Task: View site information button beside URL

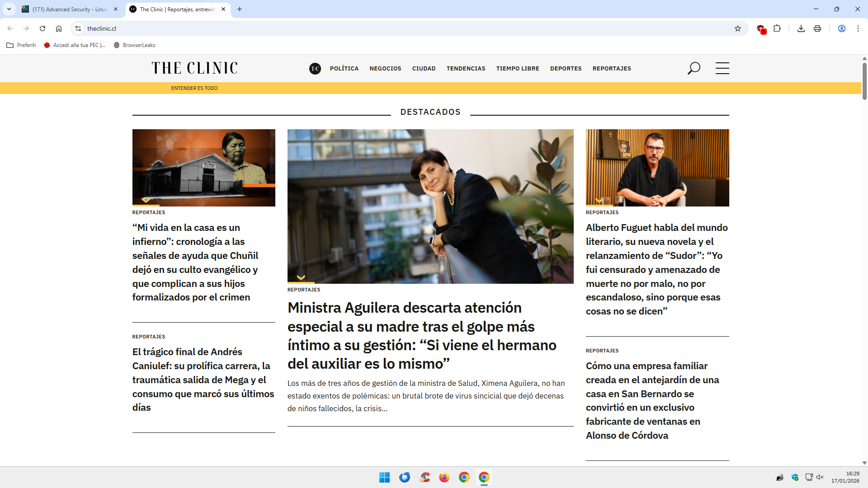Action: (x=78, y=28)
